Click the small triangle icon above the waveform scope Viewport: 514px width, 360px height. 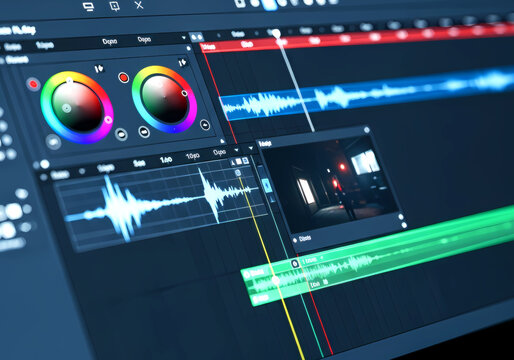tap(233, 163)
